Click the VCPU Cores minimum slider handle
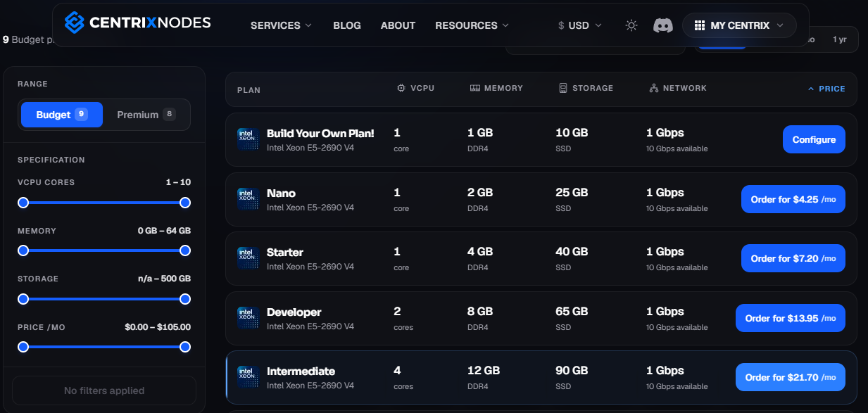Image resolution: width=868 pixels, height=413 pixels. tap(23, 203)
